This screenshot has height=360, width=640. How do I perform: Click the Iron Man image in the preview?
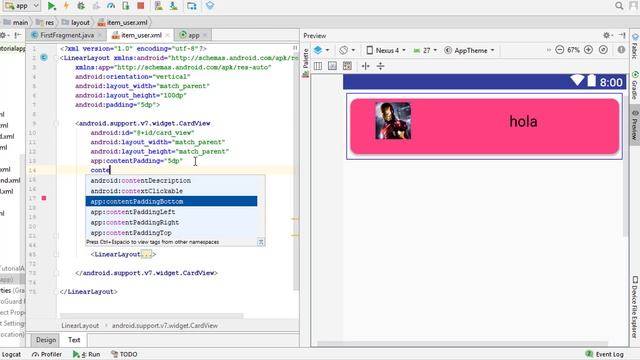pyautogui.click(x=393, y=121)
